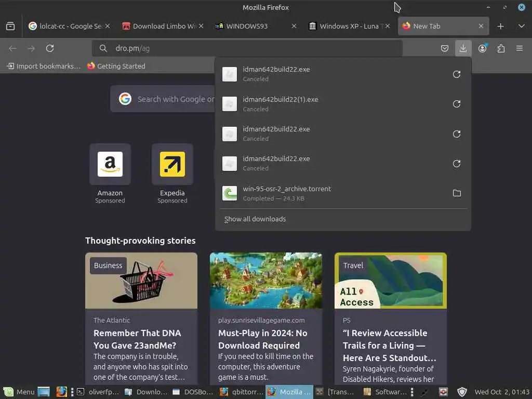The height and width of the screenshot is (399, 532).
Task: Click the shield tray icon on the taskbar
Action: point(462,392)
